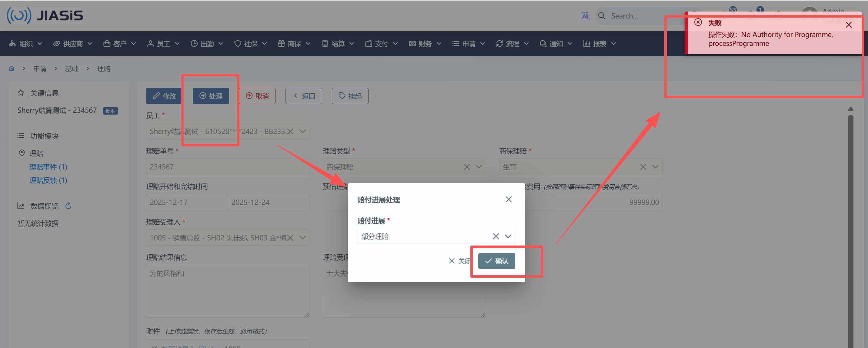Open the 报表 navigation menu
868x348 pixels.
599,44
